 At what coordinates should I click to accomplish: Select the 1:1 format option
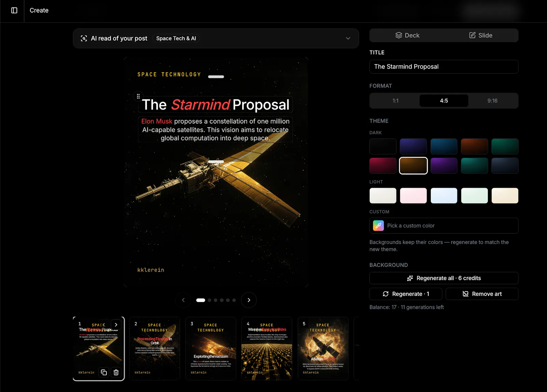395,100
